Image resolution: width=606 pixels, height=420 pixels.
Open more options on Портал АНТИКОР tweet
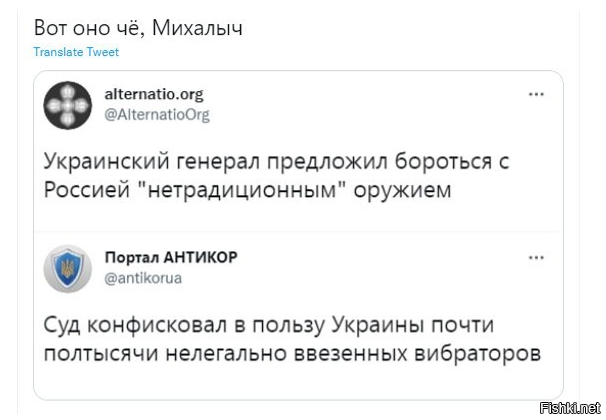[x=536, y=258]
